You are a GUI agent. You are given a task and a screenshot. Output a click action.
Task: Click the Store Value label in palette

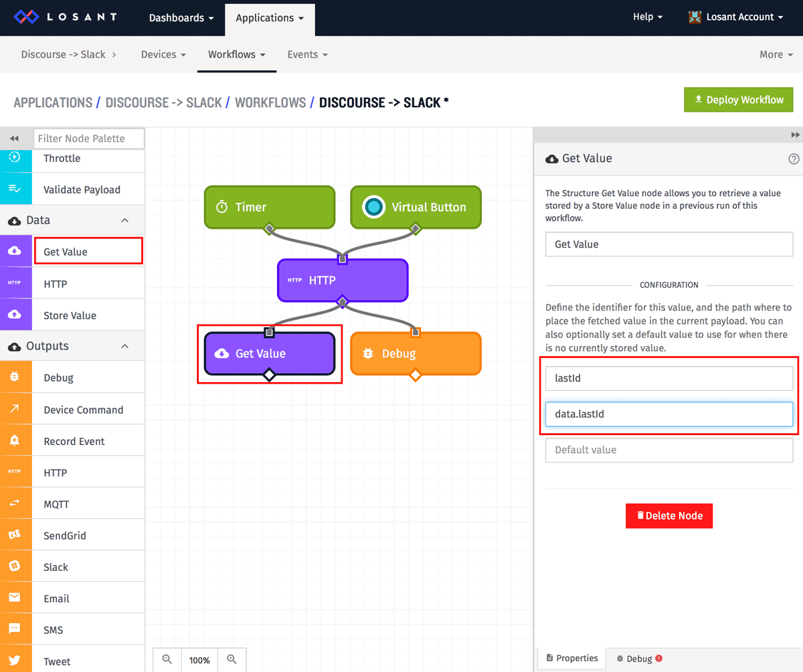pos(70,315)
